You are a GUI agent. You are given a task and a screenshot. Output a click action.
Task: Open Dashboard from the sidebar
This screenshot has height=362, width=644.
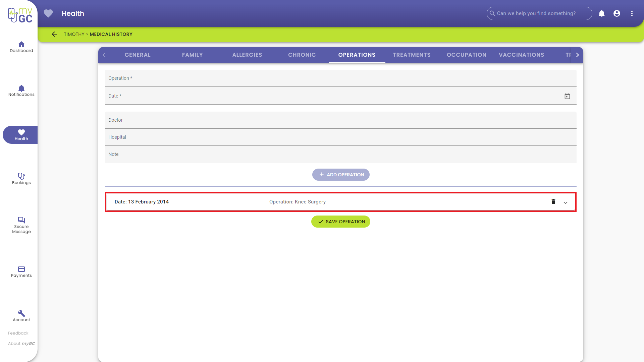pos(21,47)
